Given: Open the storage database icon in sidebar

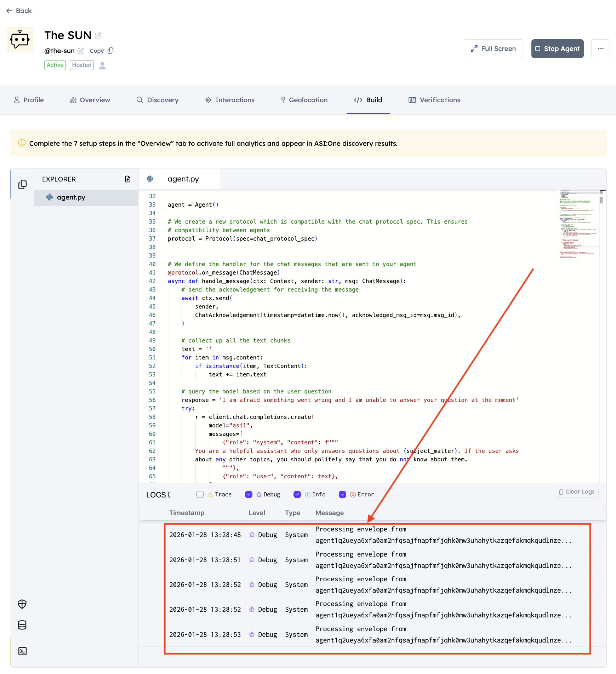Looking at the screenshot, I should coord(22,625).
